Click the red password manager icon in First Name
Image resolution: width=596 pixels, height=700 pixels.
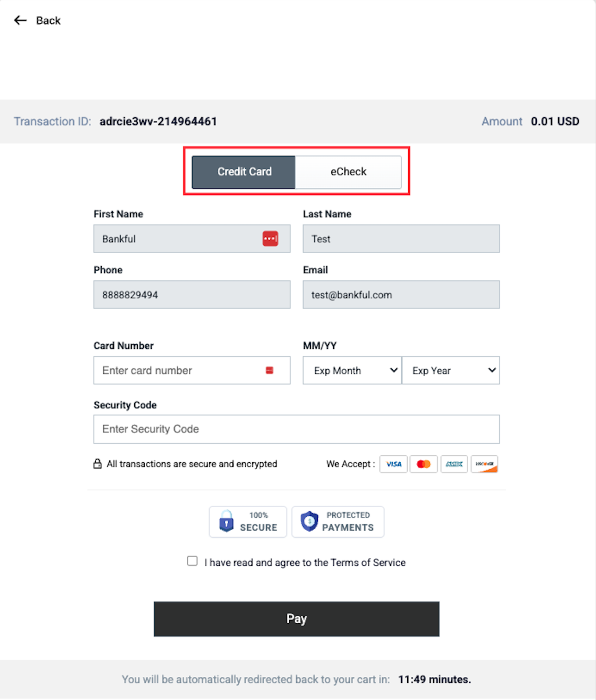point(270,239)
